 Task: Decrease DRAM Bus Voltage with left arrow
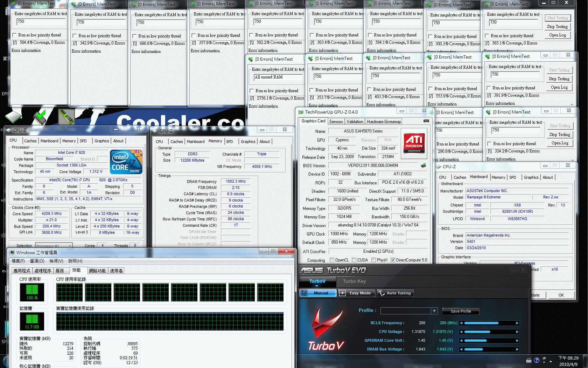tap(461, 349)
